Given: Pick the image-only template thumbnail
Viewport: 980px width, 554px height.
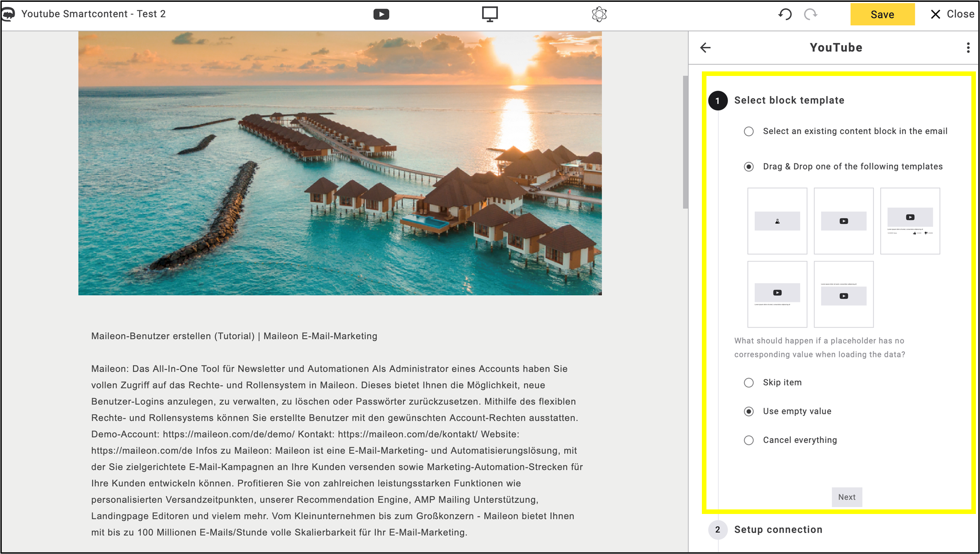Looking at the screenshot, I should point(777,221).
